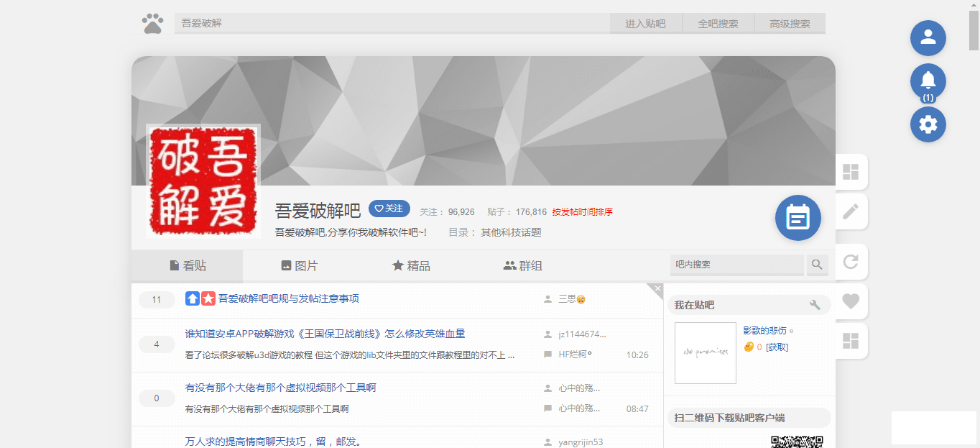Open the user profile circle button
Viewport: 980px width, 448px height.
928,38
